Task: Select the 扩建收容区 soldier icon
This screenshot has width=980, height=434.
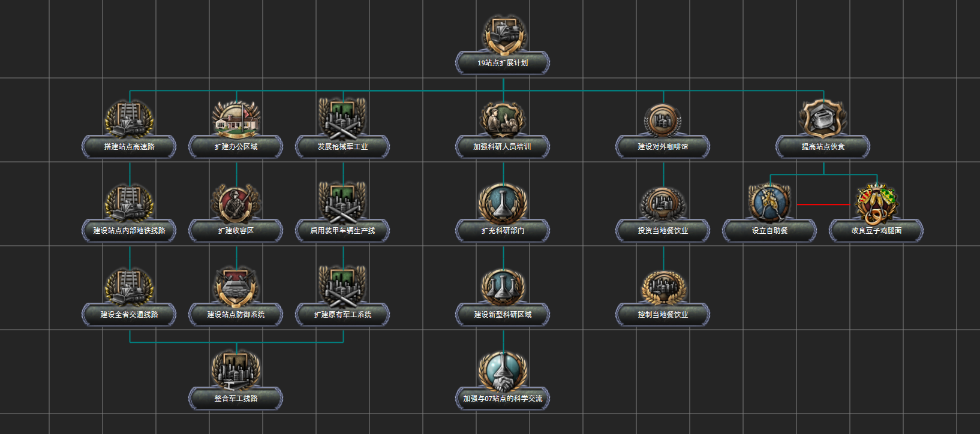Action: point(236,203)
